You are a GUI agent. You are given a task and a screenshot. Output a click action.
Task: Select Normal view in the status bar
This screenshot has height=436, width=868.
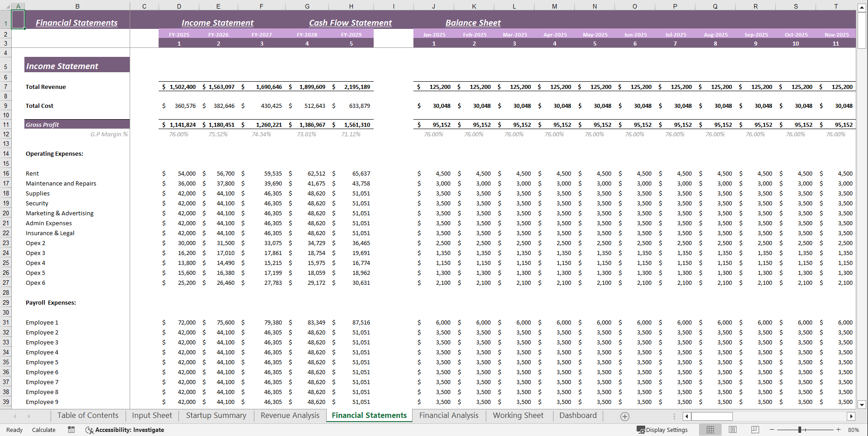tap(710, 430)
